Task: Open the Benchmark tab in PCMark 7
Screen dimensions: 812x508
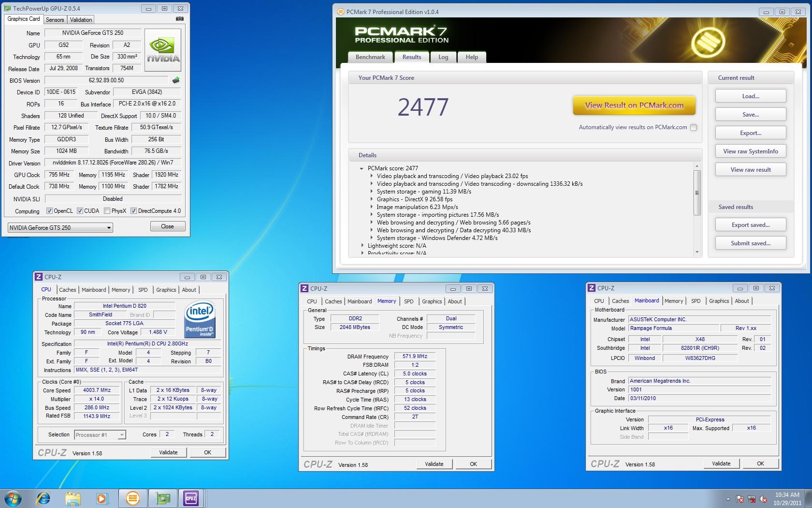Action: coord(370,57)
